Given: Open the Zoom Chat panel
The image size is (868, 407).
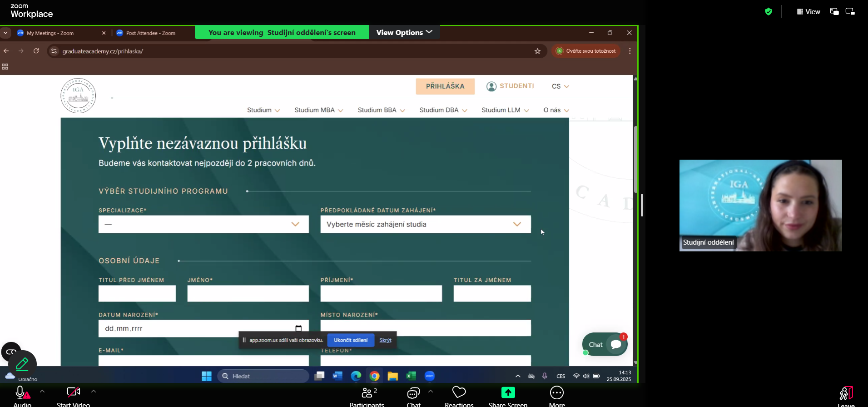Looking at the screenshot, I should [413, 393].
